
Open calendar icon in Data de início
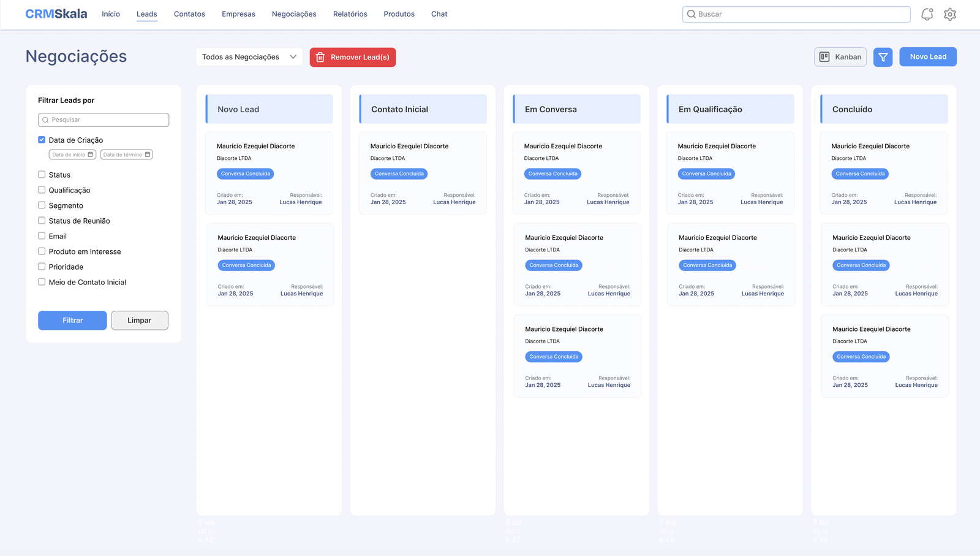[x=91, y=154]
